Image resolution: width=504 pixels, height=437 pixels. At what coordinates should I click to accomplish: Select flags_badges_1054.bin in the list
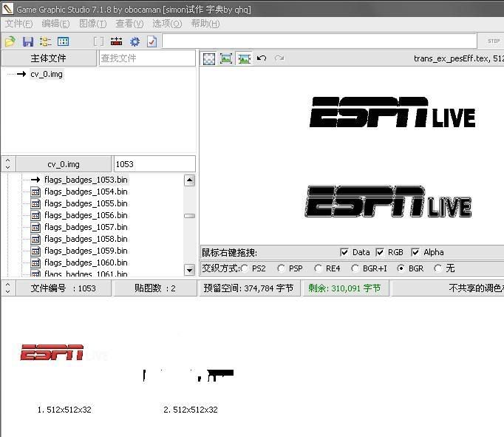coord(86,192)
